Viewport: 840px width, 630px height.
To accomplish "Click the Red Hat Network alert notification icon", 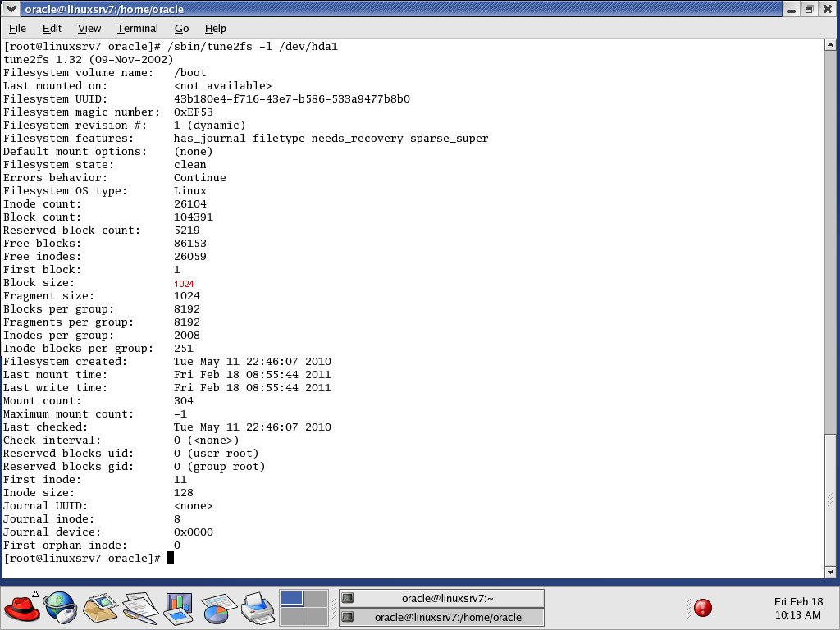I will point(701,607).
